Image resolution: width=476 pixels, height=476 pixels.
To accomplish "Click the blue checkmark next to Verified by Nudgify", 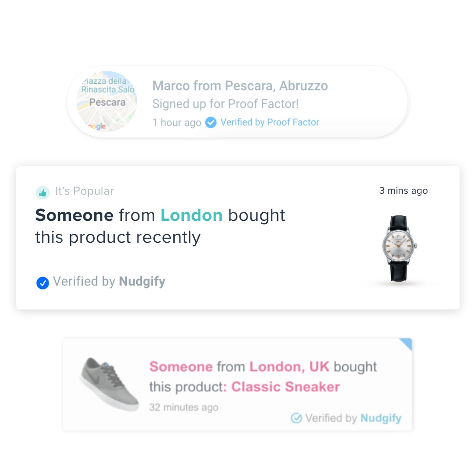I will point(42,283).
